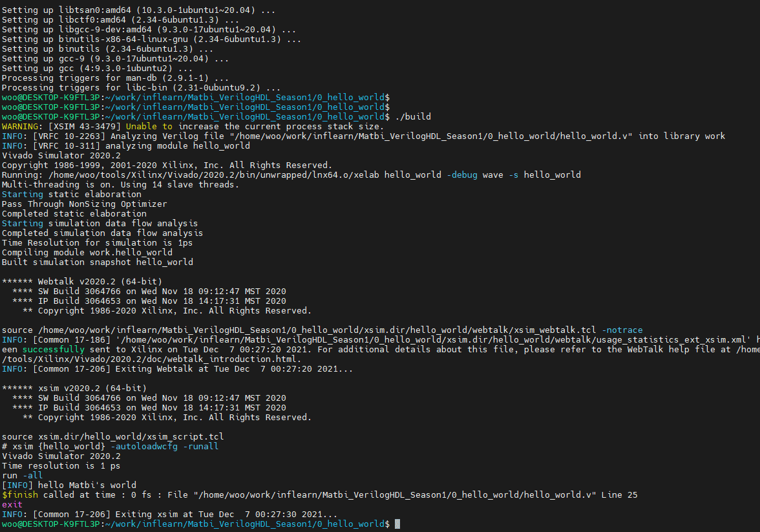The height and width of the screenshot is (532, 760).
Task: Click "Completed simulation data flow analysis" line
Action: click(x=103, y=233)
